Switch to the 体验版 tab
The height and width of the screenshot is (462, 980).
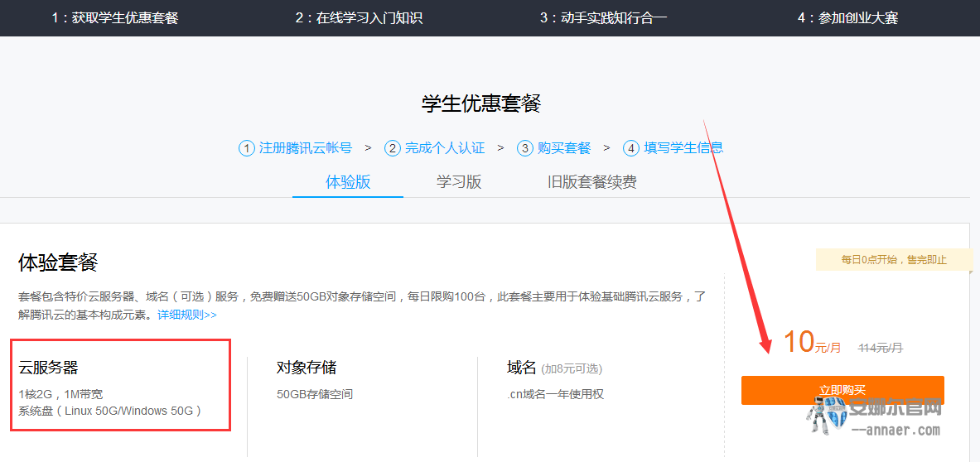tap(348, 182)
